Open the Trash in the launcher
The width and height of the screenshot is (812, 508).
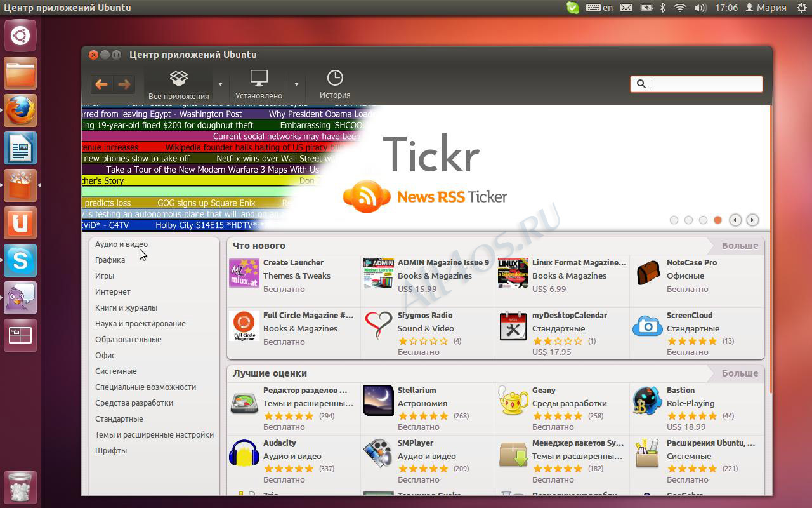20,488
